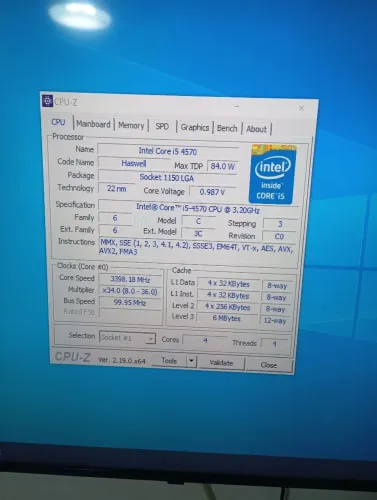Click the Family value '6'
This screenshot has width=377, height=500.
[115, 218]
